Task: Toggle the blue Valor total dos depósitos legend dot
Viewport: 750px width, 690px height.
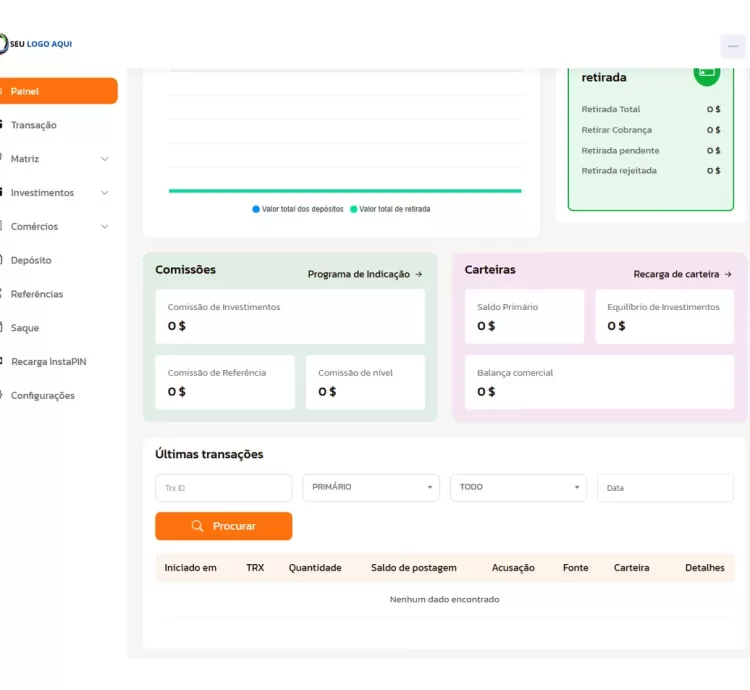Action: [x=256, y=209]
